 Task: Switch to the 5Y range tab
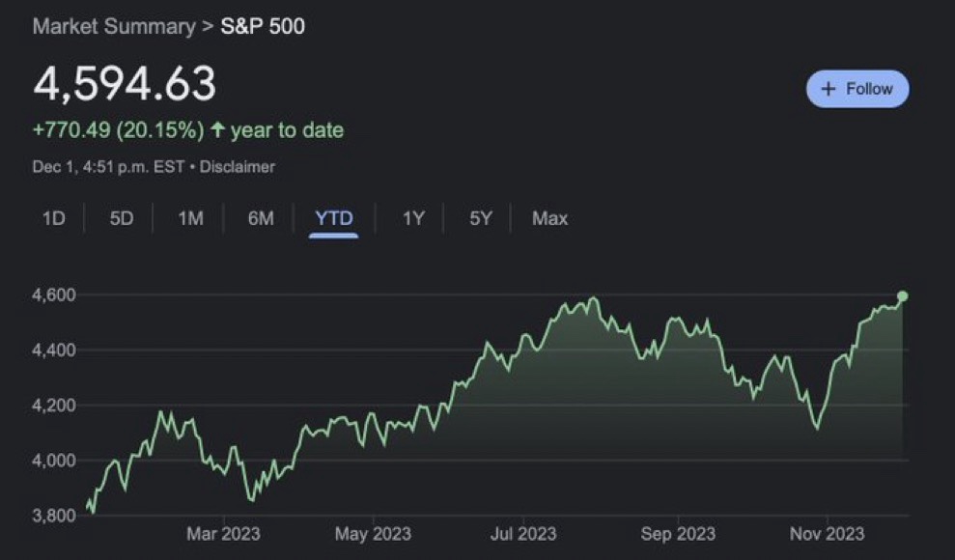(481, 218)
